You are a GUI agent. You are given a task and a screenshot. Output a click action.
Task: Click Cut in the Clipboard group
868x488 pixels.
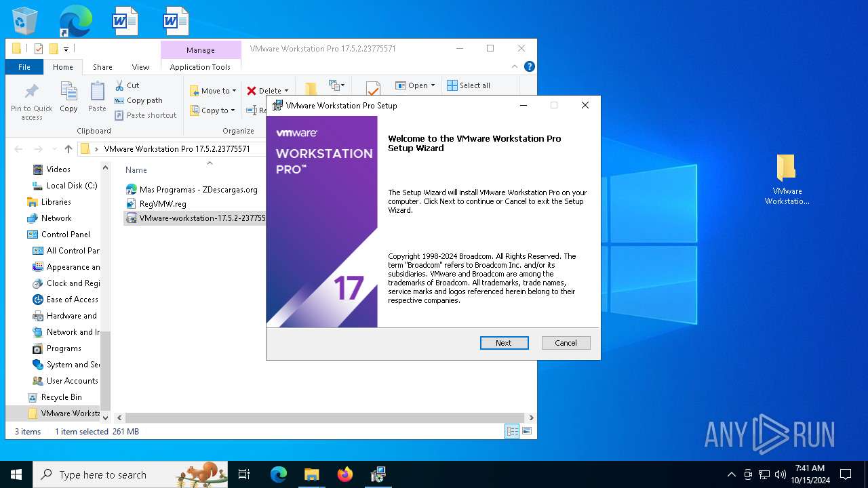click(127, 85)
